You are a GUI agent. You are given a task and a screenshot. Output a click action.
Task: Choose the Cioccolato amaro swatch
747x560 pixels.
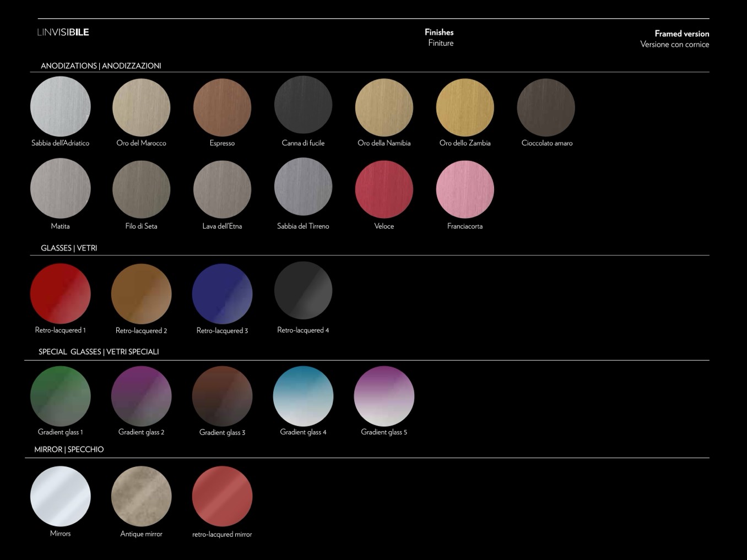point(546,107)
